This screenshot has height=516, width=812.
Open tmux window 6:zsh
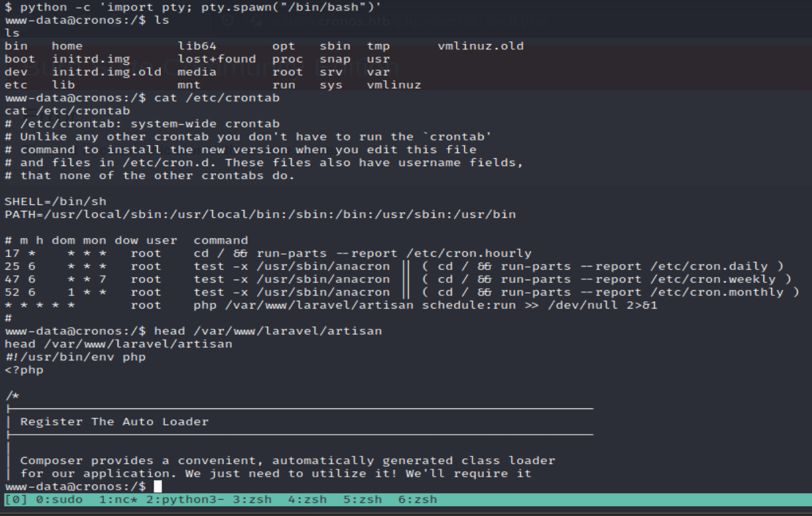(x=418, y=500)
